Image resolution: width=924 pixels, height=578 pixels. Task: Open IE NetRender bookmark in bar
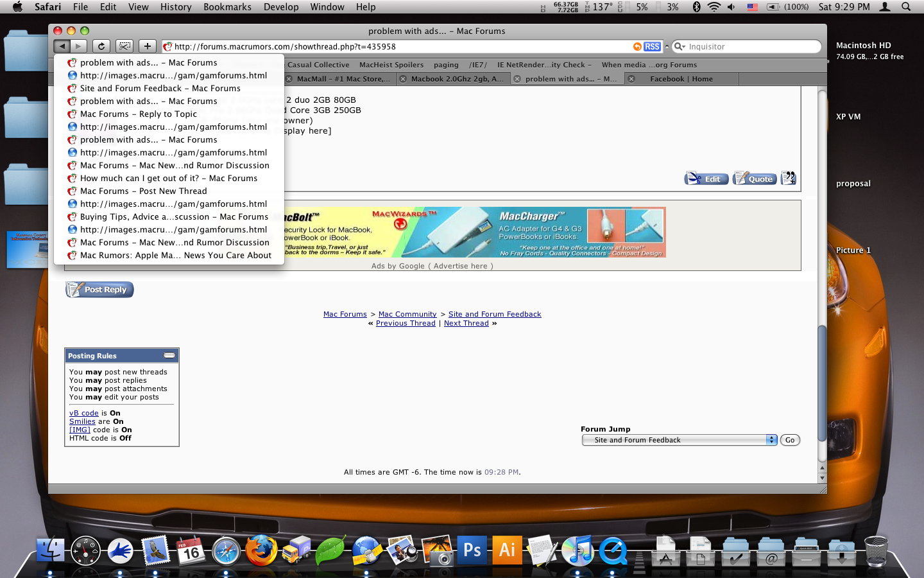click(x=544, y=65)
